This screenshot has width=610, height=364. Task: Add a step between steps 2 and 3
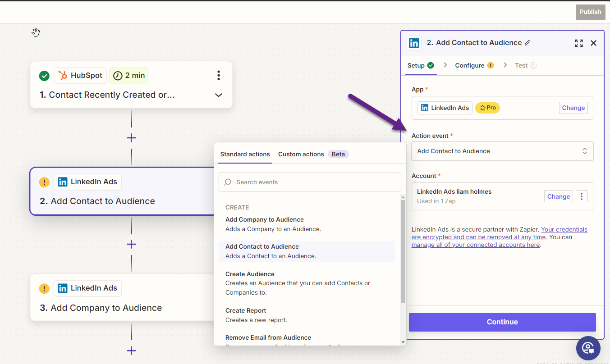click(x=131, y=244)
